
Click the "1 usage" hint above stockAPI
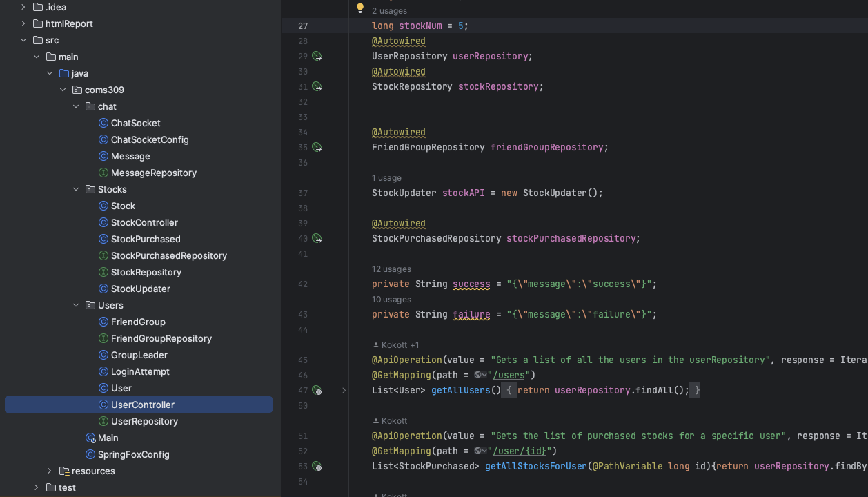click(386, 178)
